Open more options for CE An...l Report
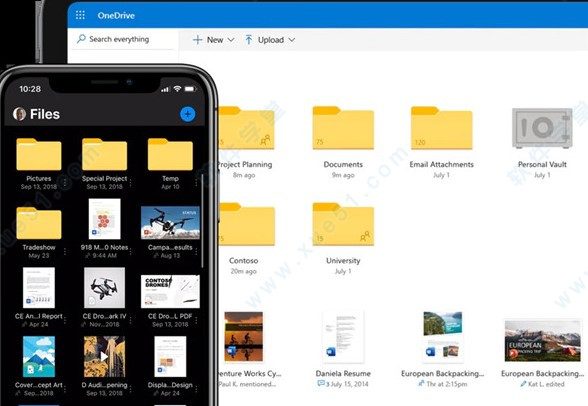The image size is (588, 406). tap(64, 320)
